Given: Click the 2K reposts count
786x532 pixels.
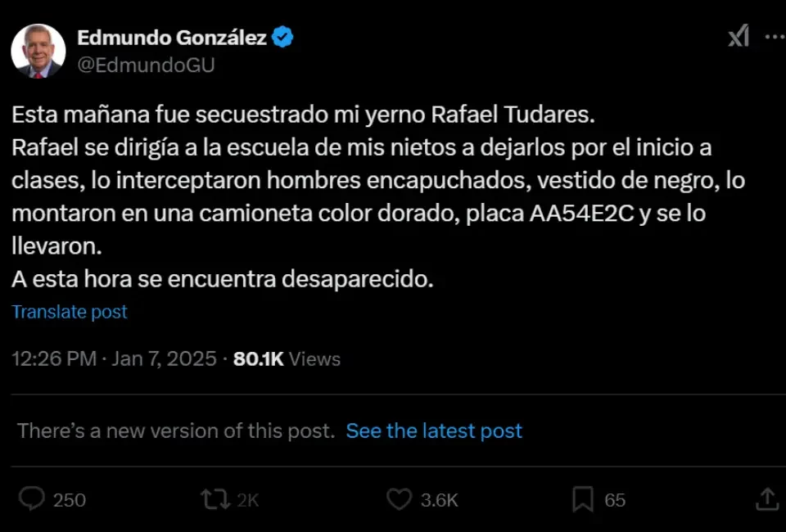Looking at the screenshot, I should pyautogui.click(x=247, y=499).
